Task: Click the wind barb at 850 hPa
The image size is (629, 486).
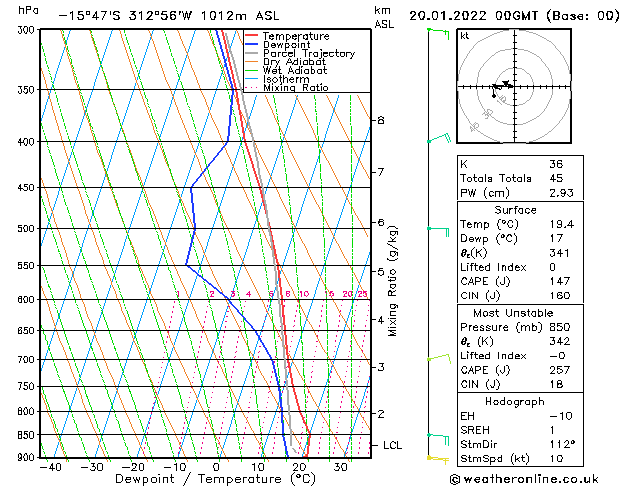Action: click(x=438, y=439)
